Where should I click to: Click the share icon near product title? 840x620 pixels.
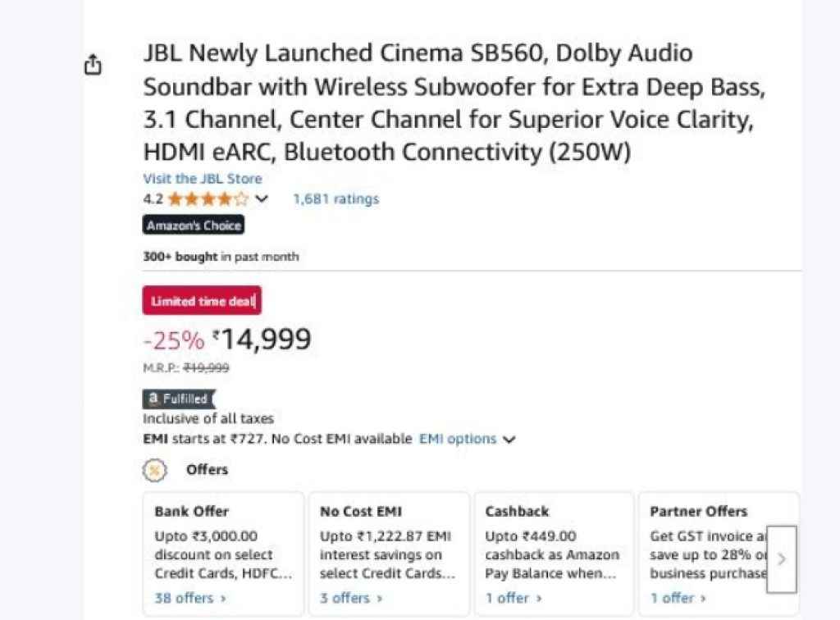tap(93, 63)
